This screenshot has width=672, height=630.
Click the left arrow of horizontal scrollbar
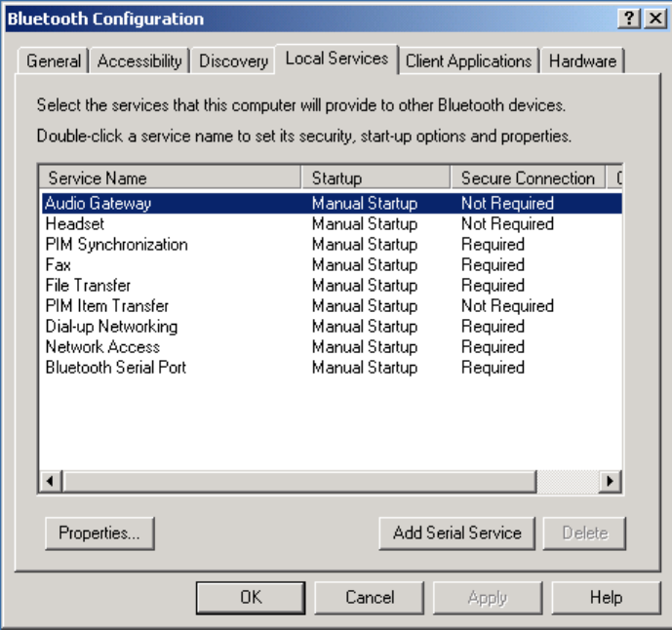pyautogui.click(x=51, y=482)
